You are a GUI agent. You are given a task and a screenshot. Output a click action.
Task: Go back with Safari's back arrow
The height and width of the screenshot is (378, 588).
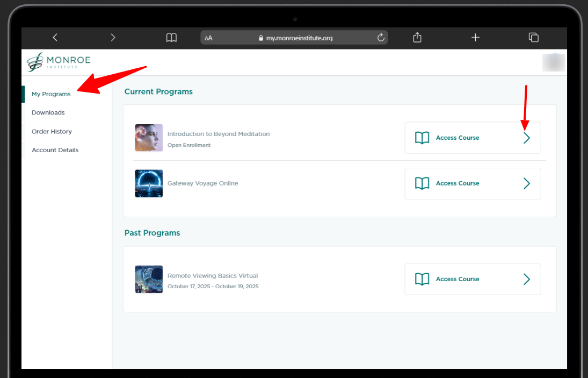click(x=55, y=38)
